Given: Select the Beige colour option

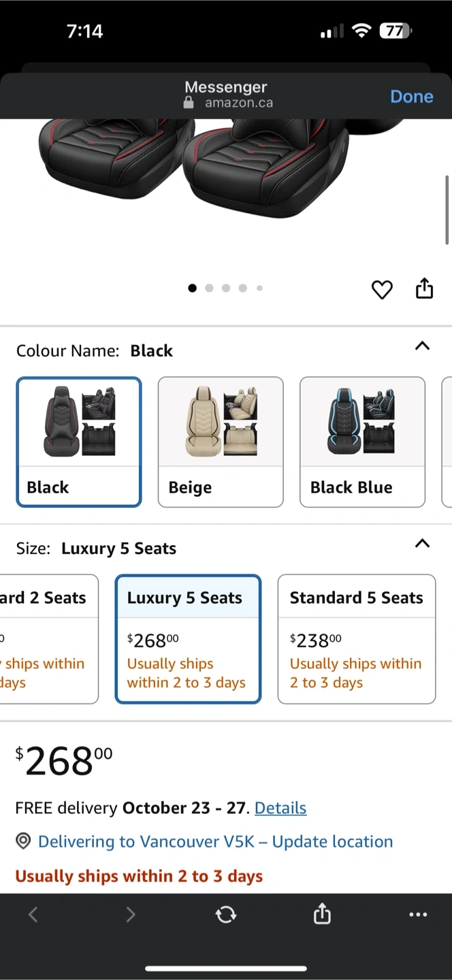Looking at the screenshot, I should point(221,442).
